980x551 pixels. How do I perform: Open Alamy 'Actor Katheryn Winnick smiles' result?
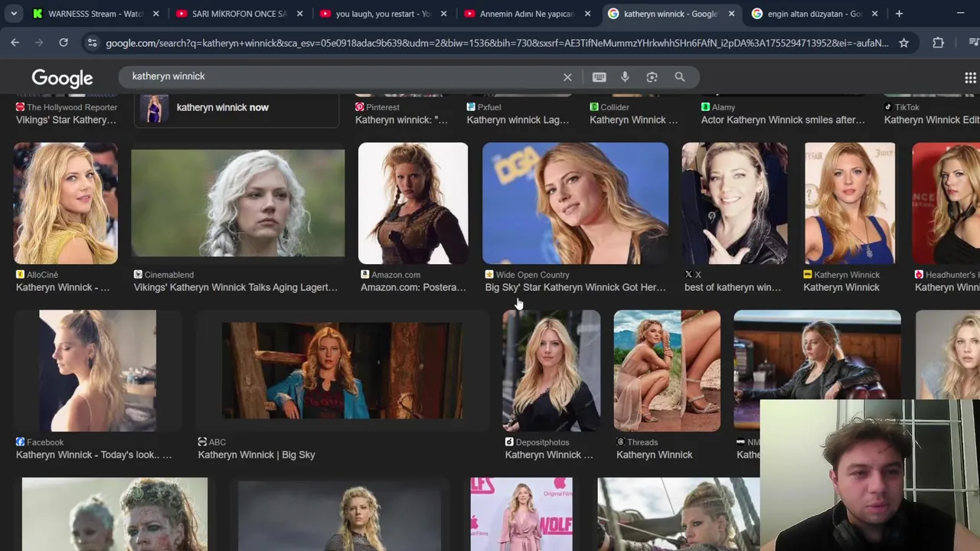(x=783, y=119)
